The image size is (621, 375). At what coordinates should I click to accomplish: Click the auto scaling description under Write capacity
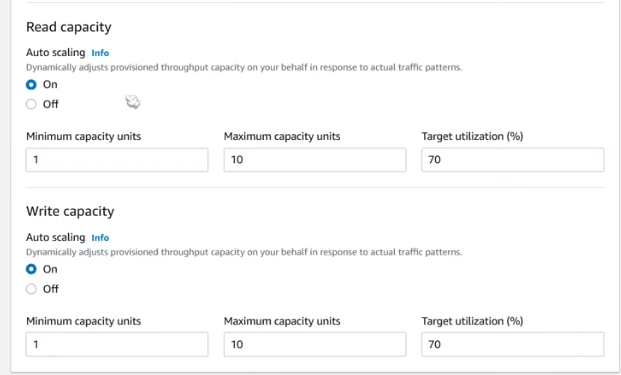244,252
